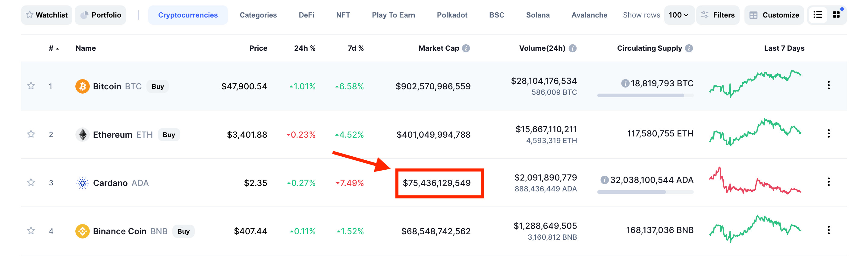Image resolution: width=868 pixels, height=256 pixels.
Task: Sort by Price column header
Action: pyautogui.click(x=258, y=48)
